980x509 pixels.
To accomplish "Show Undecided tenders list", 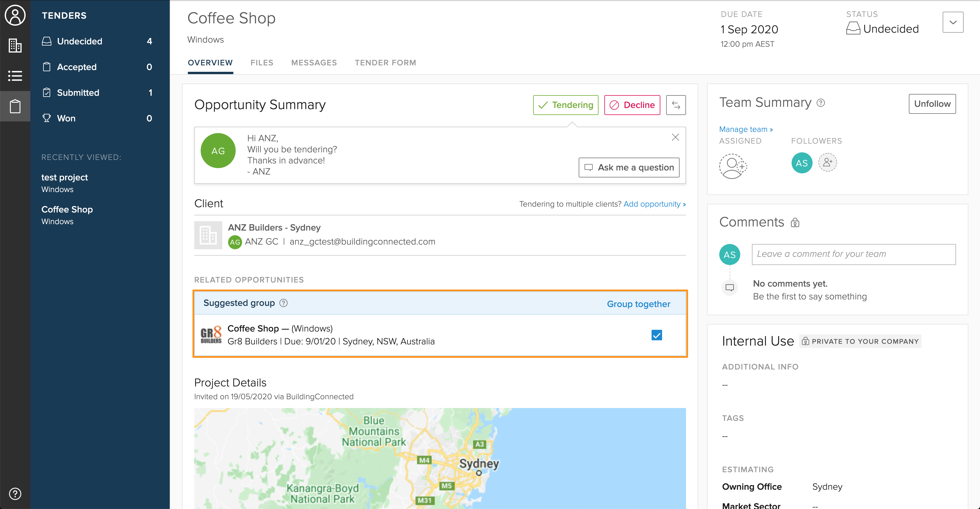I will pyautogui.click(x=97, y=41).
